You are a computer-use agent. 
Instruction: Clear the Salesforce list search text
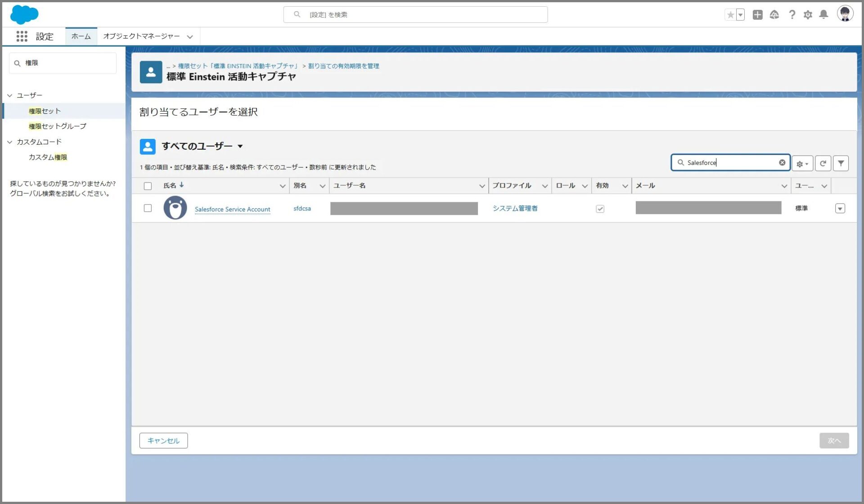click(782, 163)
